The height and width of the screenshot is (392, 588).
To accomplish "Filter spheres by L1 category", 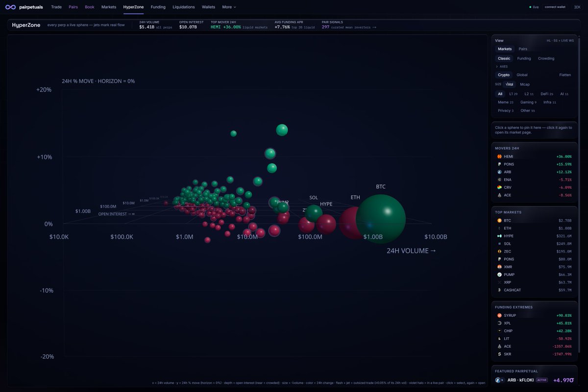I will 514,93.
